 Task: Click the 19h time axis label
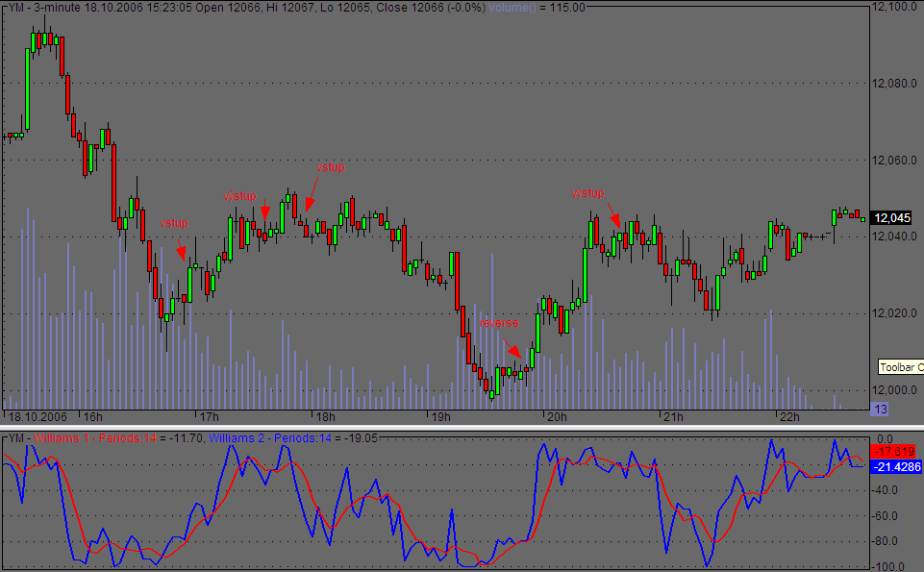point(440,416)
